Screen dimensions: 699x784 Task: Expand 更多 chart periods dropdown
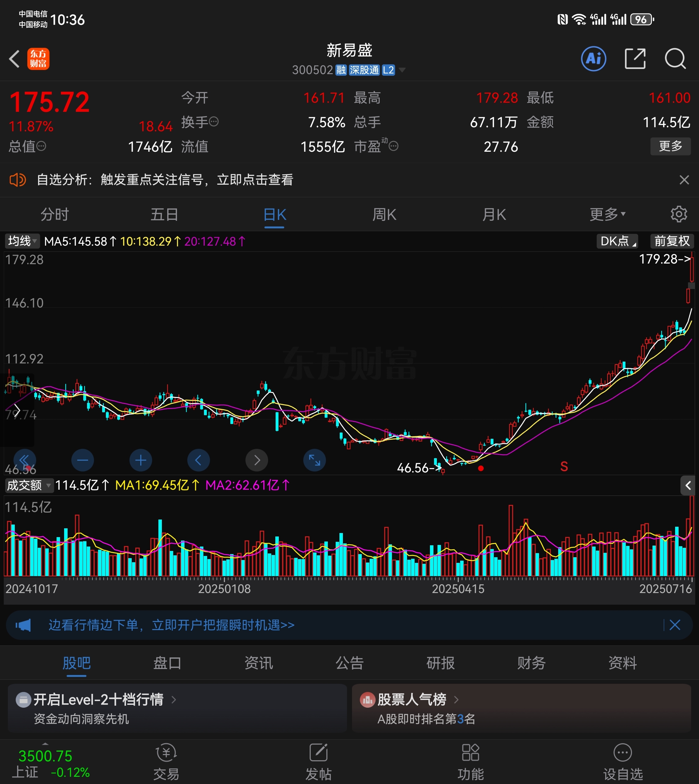(x=608, y=214)
